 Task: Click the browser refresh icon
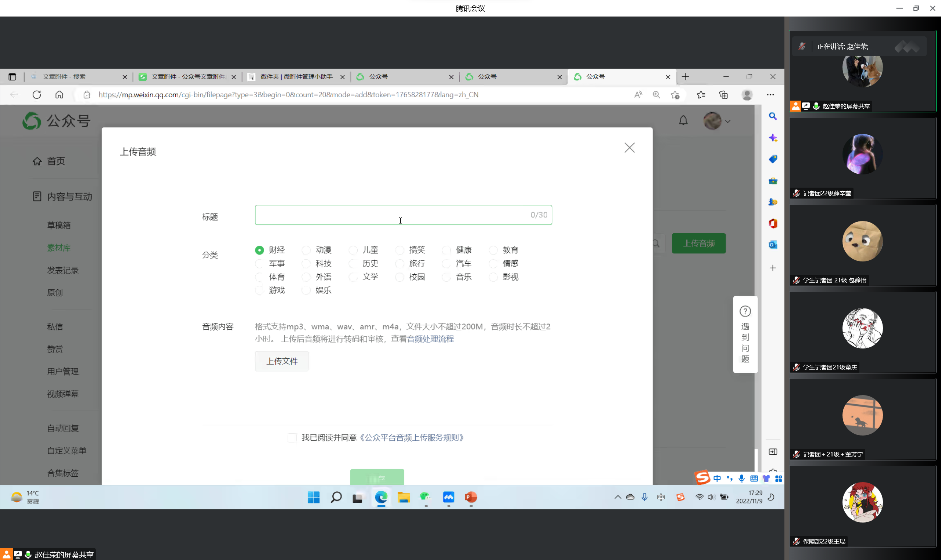pos(37,95)
